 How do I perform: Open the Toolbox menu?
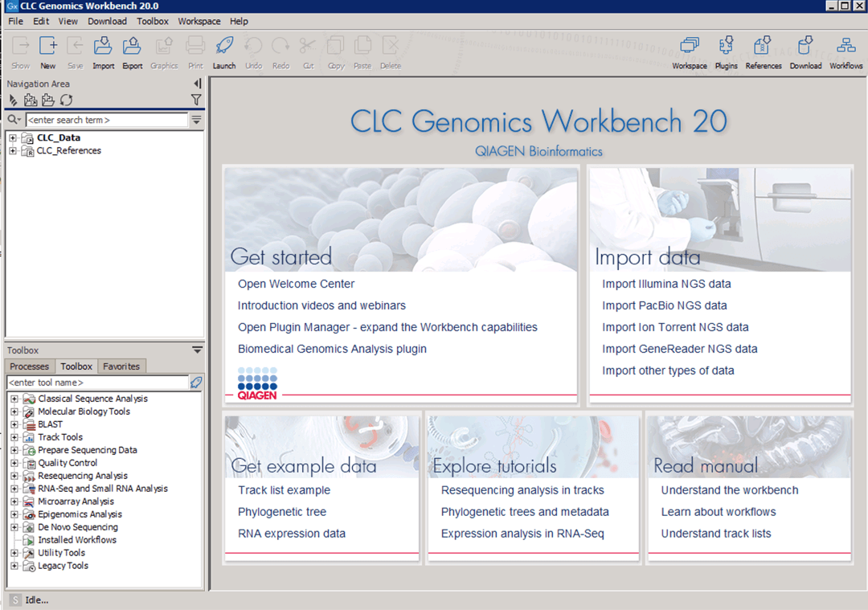(x=152, y=21)
